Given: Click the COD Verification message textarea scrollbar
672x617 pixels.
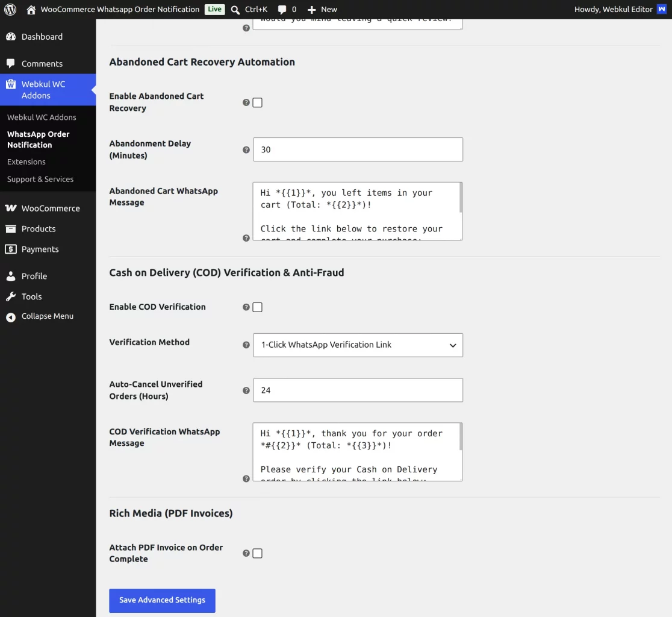Looking at the screenshot, I should [x=461, y=437].
